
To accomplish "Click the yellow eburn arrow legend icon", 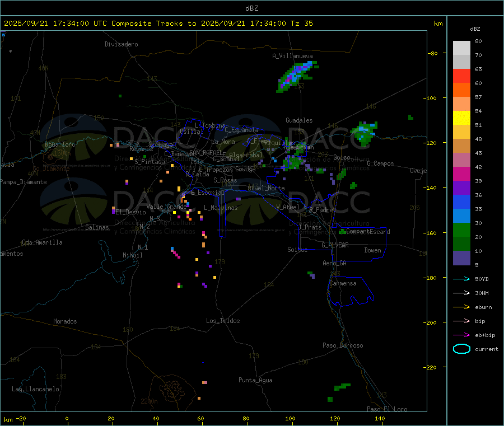I will (x=461, y=307).
